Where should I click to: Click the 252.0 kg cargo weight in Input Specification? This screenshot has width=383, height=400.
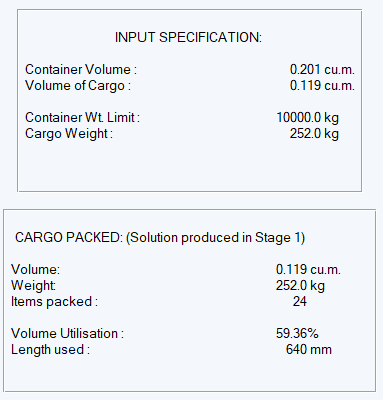[x=314, y=134]
